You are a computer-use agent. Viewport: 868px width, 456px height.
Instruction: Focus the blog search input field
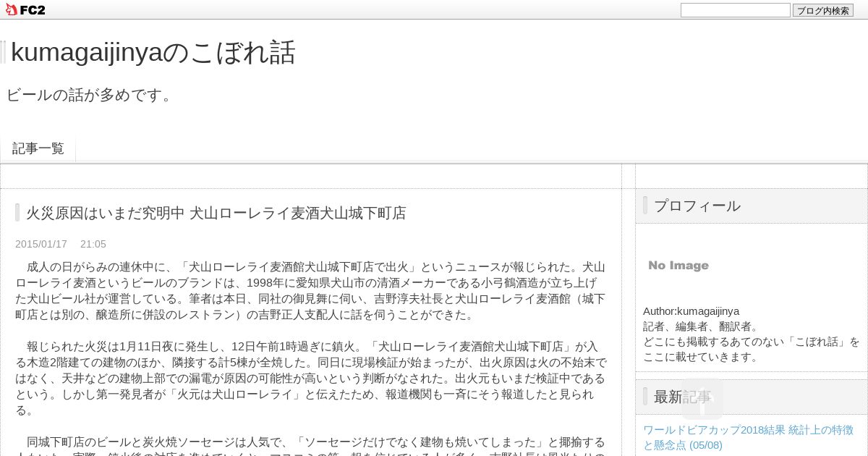[x=735, y=10]
